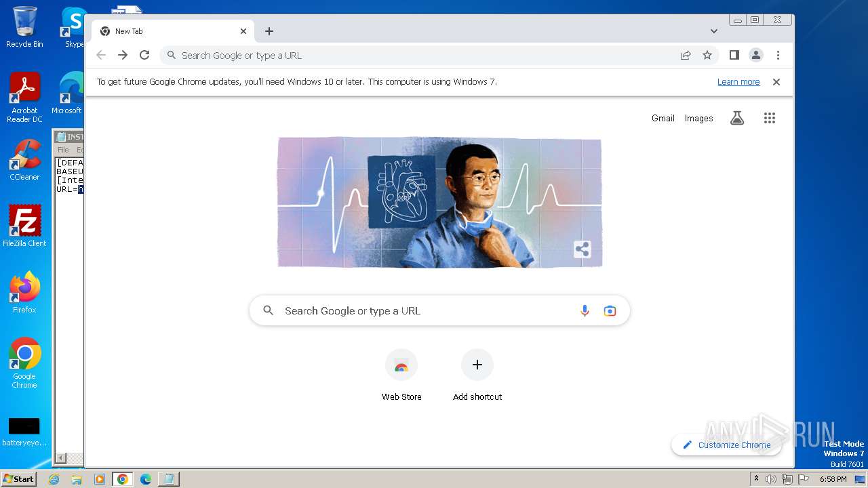Bookmark this tab with the star icon
This screenshot has height=488, width=868.
(707, 56)
